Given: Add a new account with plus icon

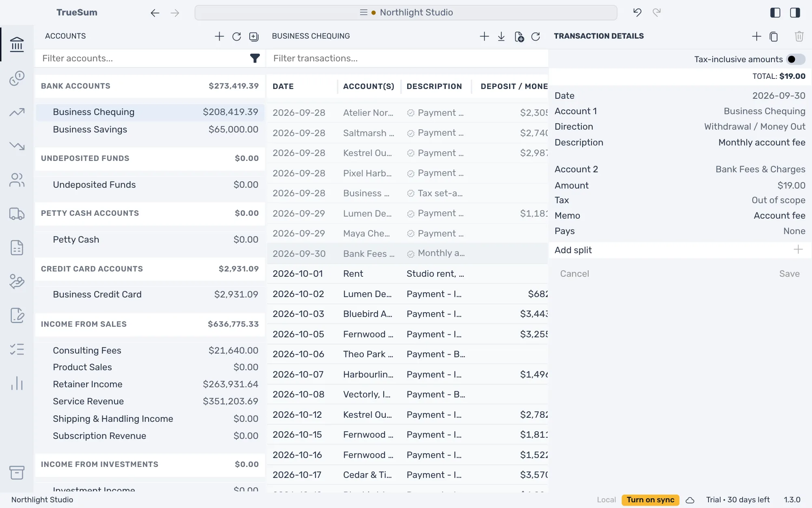Looking at the screenshot, I should tap(219, 36).
